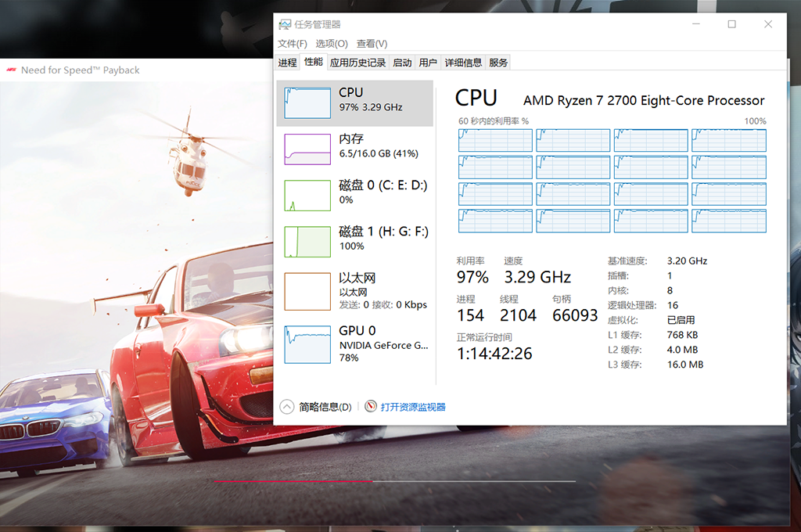The image size is (801, 532).
Task: Open the 启动 tab
Action: 402,63
